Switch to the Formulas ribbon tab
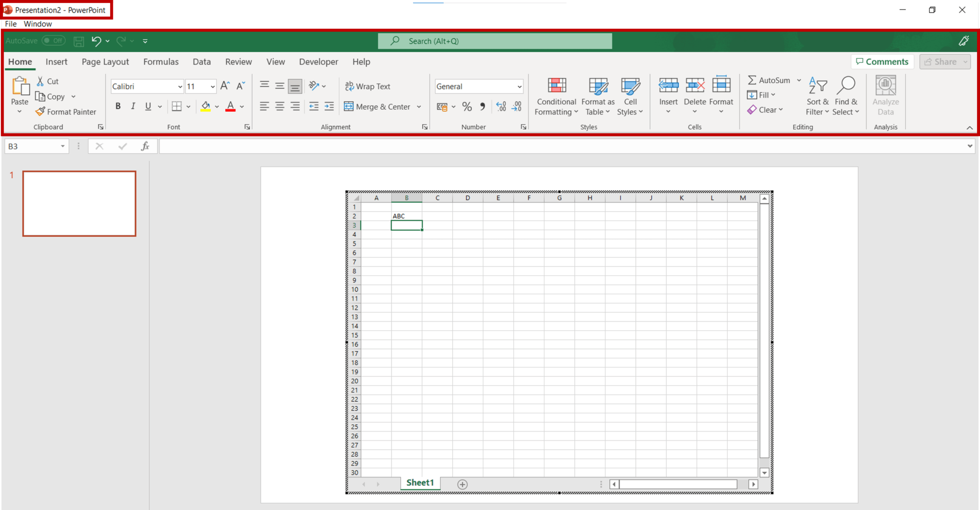The image size is (980, 510). pyautogui.click(x=161, y=62)
